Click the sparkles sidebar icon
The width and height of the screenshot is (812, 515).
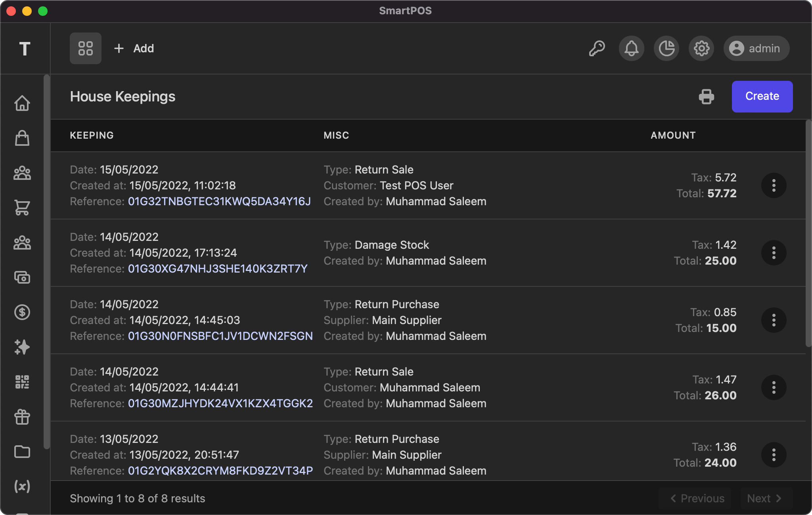coord(22,347)
